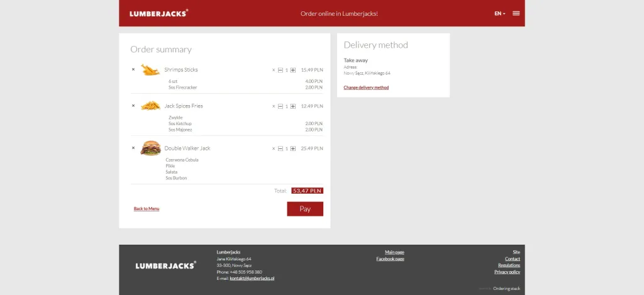The width and height of the screenshot is (644, 295).
Task: Remove Shrimps Sticks from the order
Action: pyautogui.click(x=133, y=69)
